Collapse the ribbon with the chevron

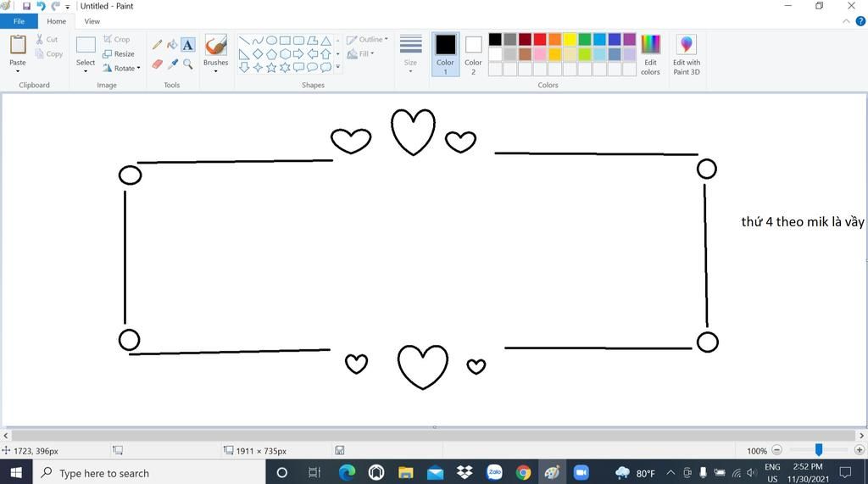(x=846, y=21)
